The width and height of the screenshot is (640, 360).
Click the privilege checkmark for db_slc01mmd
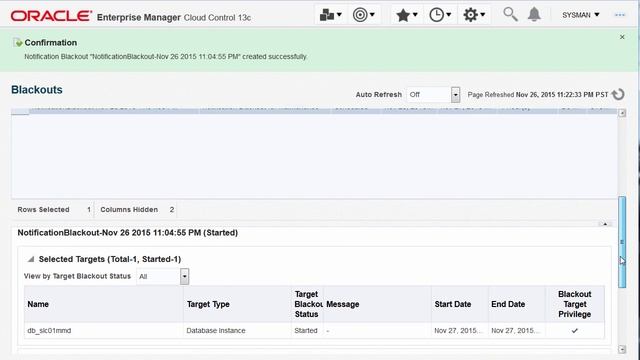[575, 331]
